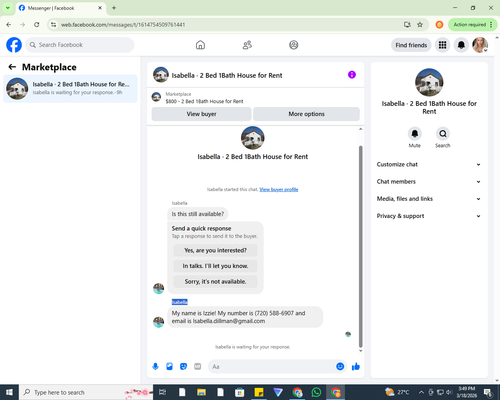Send quick response 'Yes, are you interested?'

(x=215, y=250)
